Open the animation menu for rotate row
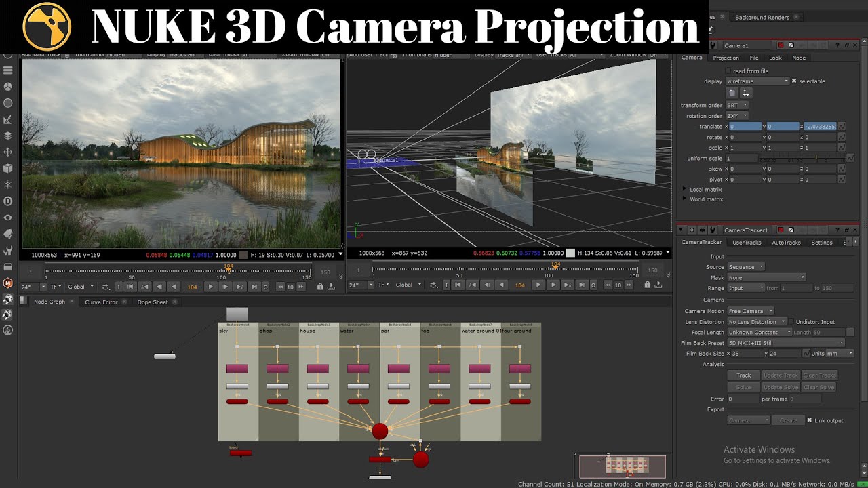 [842, 137]
